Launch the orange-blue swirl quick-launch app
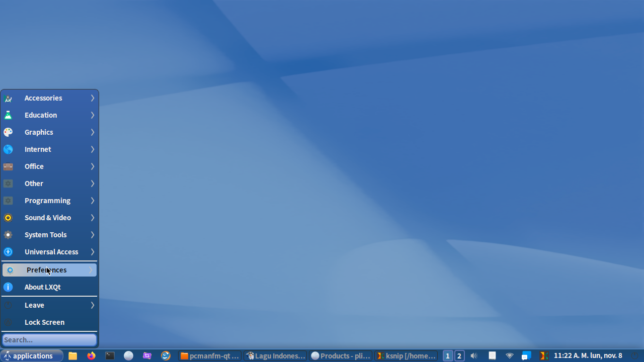The width and height of the screenshot is (644, 362). click(166, 356)
